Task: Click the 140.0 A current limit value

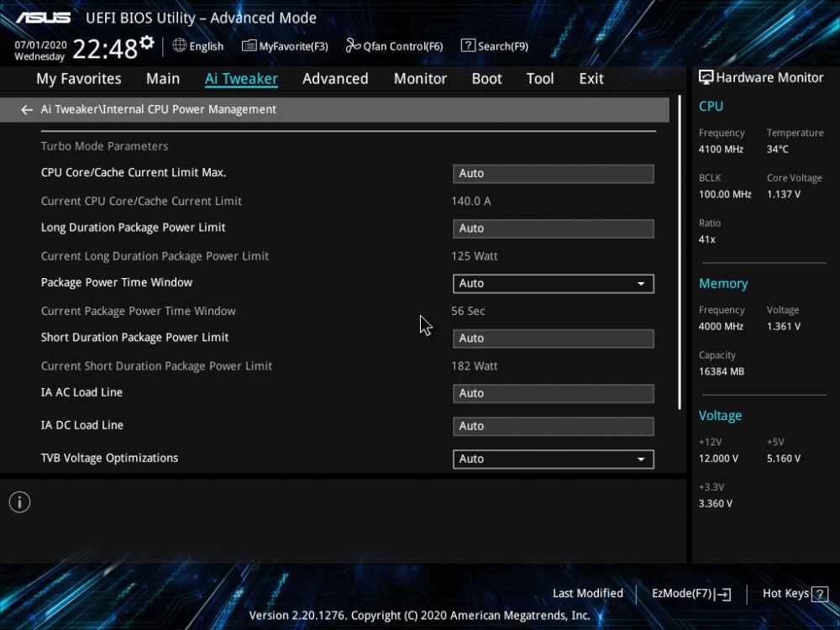Action: point(471,202)
